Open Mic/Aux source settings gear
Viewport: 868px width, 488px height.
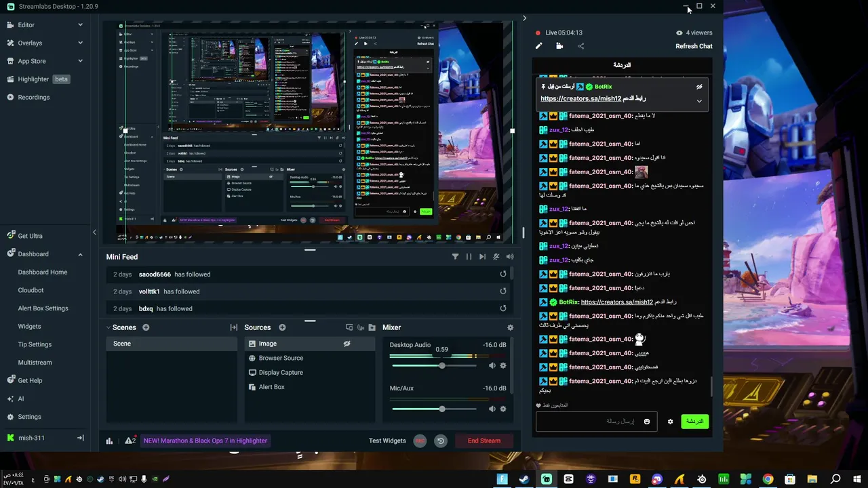click(x=503, y=409)
